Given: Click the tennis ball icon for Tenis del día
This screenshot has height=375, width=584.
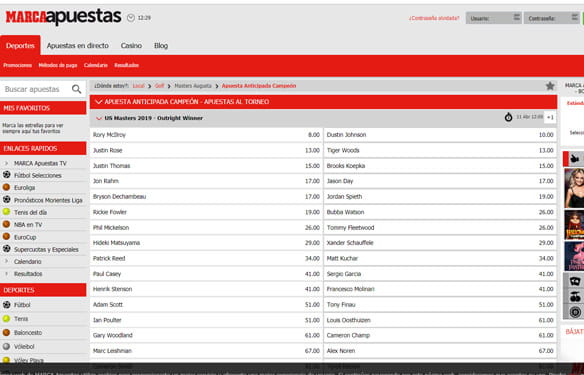Looking at the screenshot, I should coord(6,212).
